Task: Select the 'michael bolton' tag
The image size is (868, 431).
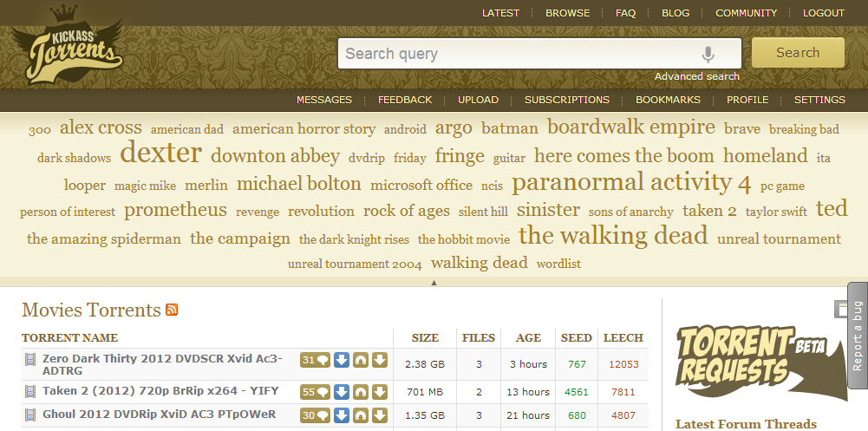Action: pyautogui.click(x=299, y=183)
